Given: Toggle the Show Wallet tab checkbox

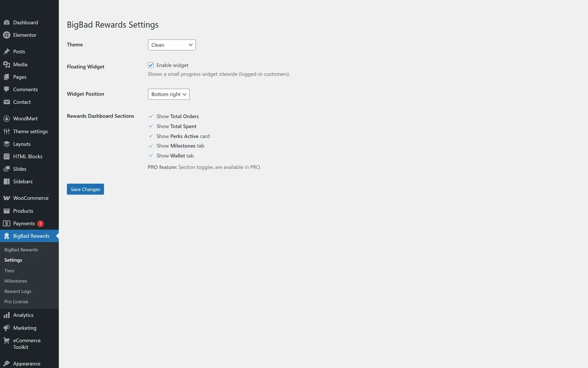Looking at the screenshot, I should tap(151, 155).
